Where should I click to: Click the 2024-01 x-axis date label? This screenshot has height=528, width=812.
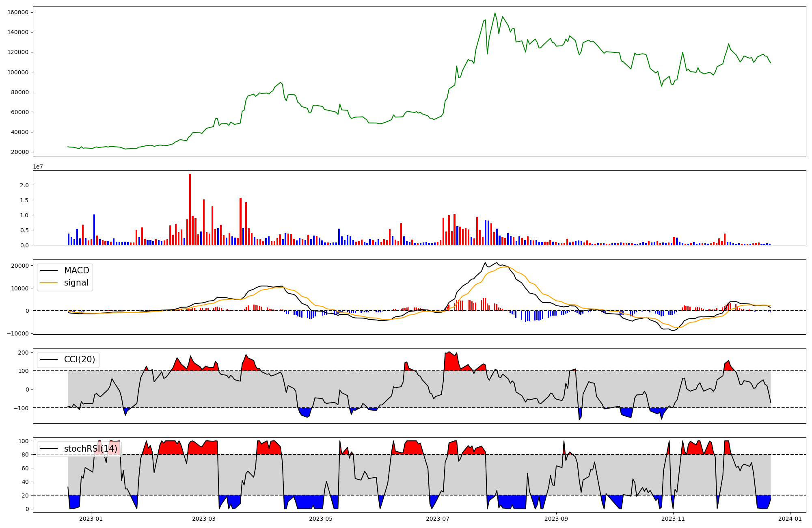790,519
